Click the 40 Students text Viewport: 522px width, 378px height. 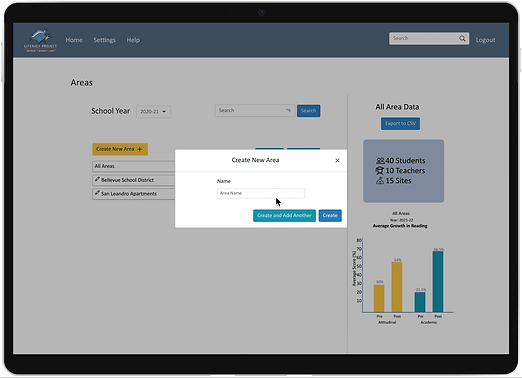[x=405, y=161]
